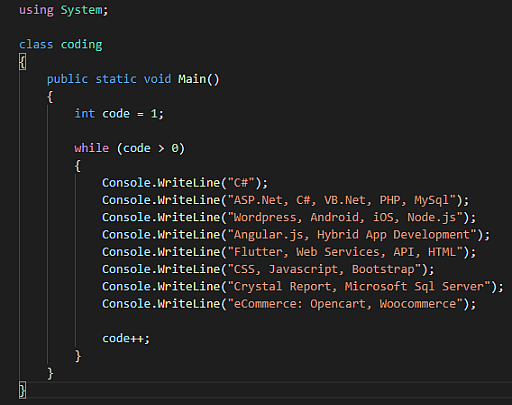The height and width of the screenshot is (405, 512).
Task: Click the "eCommerce: Opencart, Woocommerce" string
Action: pos(345,304)
